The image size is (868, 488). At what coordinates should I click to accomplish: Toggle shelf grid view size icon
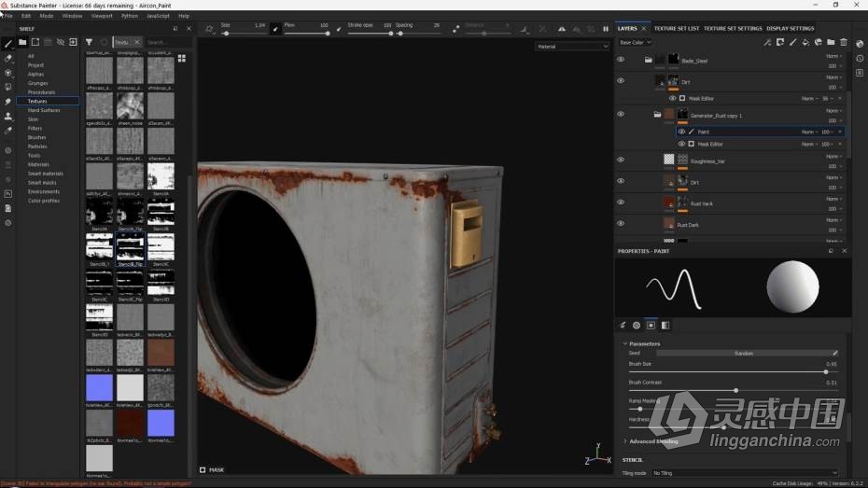[x=182, y=58]
